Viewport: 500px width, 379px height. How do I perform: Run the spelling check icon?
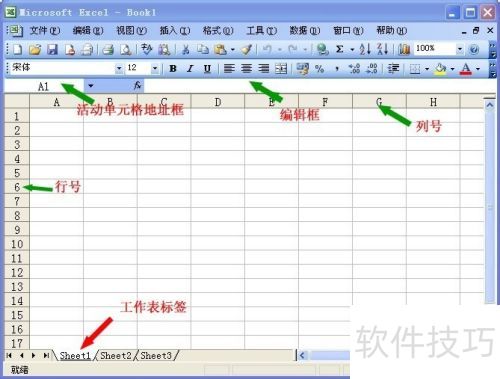pyautogui.click(x=146, y=50)
